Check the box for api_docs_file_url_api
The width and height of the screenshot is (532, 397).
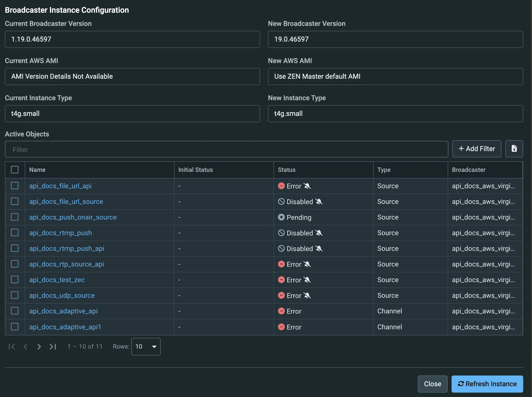coord(15,186)
